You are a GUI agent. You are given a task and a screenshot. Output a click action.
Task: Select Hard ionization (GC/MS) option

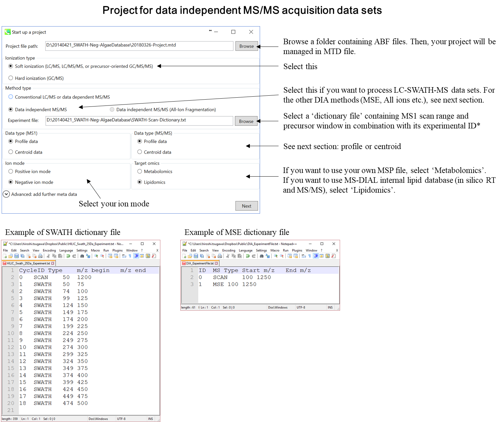coord(11,78)
